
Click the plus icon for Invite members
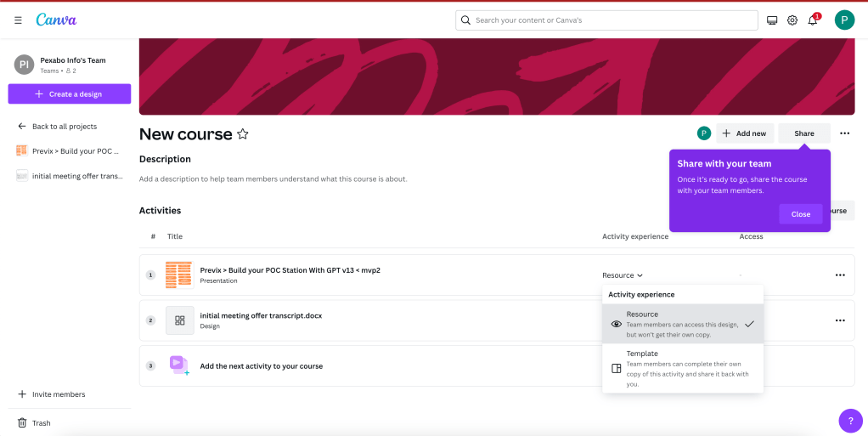coord(22,394)
